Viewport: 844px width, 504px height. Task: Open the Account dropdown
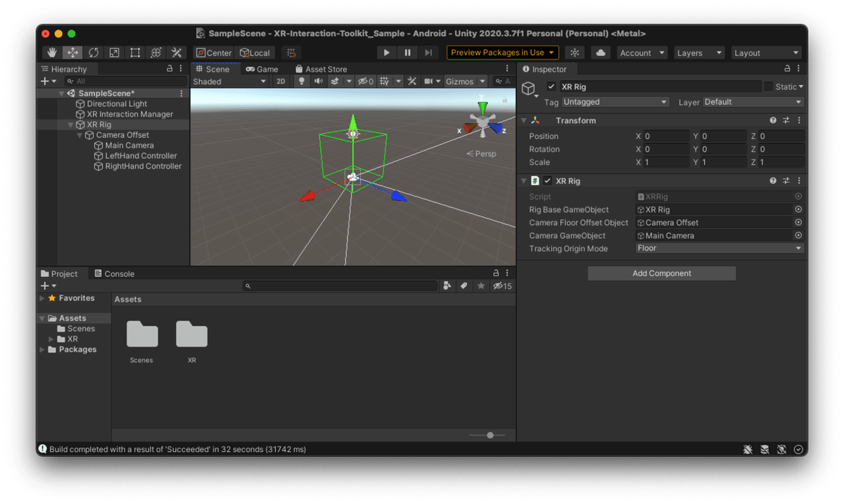(642, 53)
